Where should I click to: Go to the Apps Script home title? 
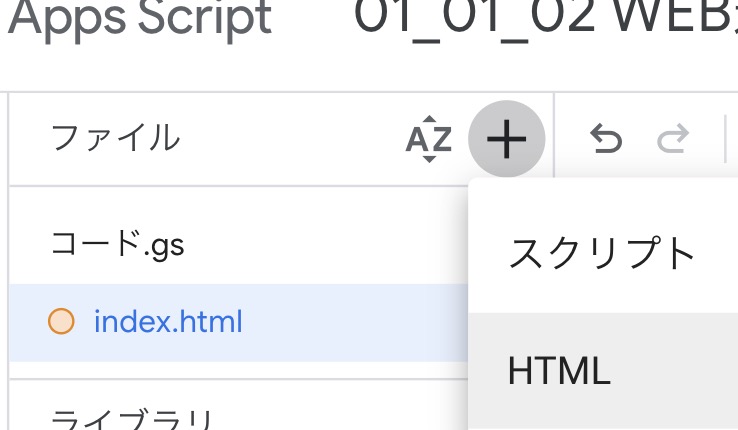coord(138,20)
